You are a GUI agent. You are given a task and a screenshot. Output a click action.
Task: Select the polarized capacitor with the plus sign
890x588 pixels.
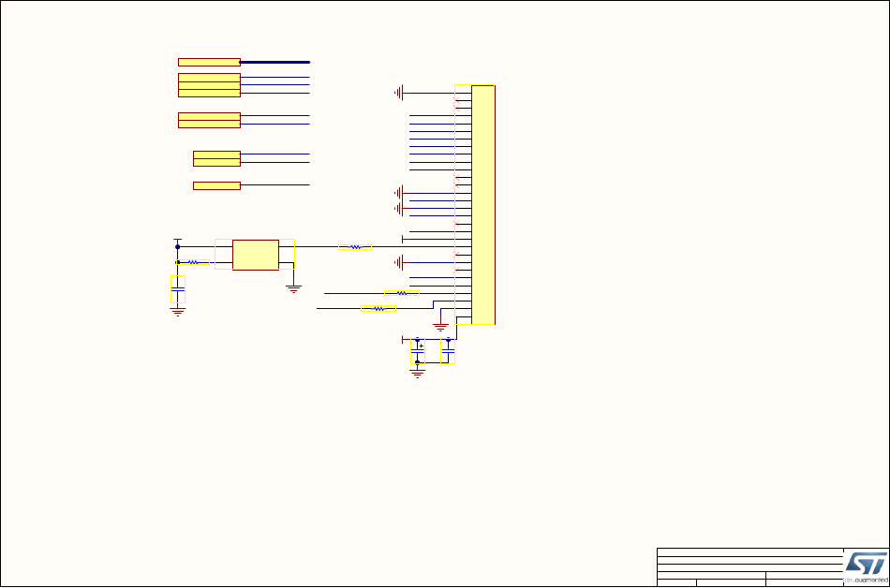[x=418, y=351]
